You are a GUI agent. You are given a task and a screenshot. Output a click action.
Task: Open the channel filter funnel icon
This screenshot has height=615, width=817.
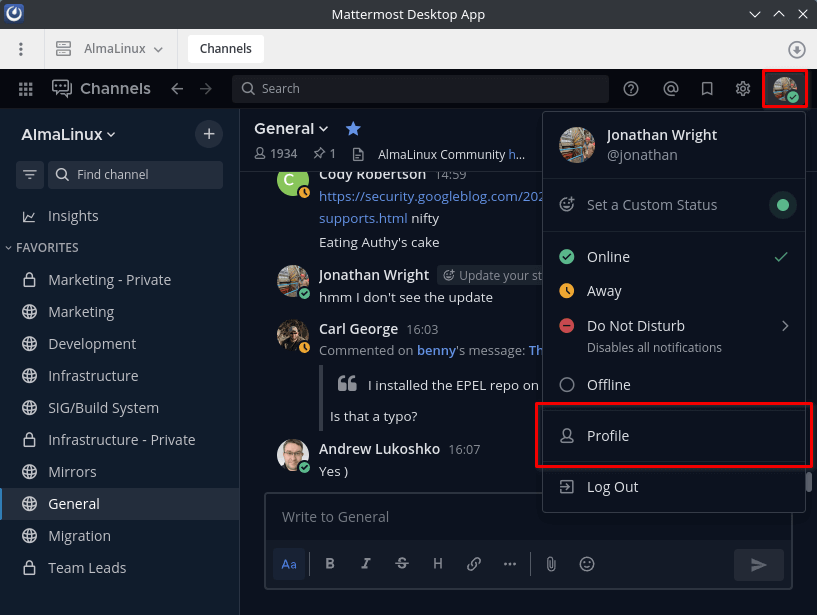29,174
